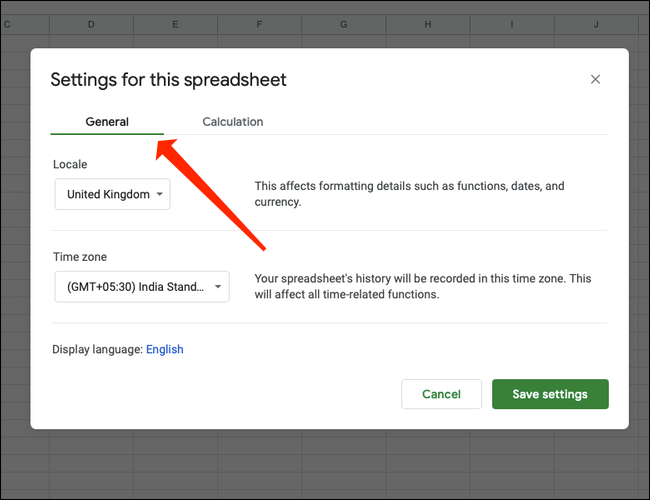Expand the Time zone dropdown showing India Standard
This screenshot has width=650, height=500.
pyautogui.click(x=142, y=287)
